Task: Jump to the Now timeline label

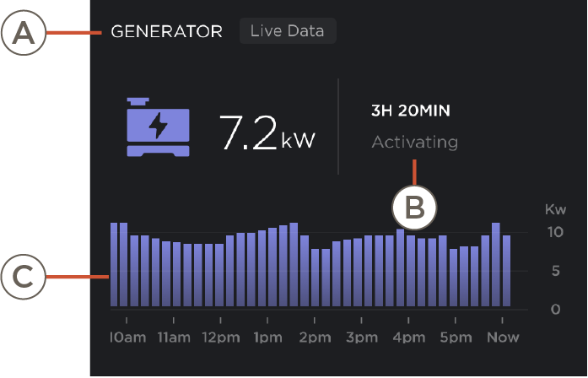Action: (x=502, y=337)
